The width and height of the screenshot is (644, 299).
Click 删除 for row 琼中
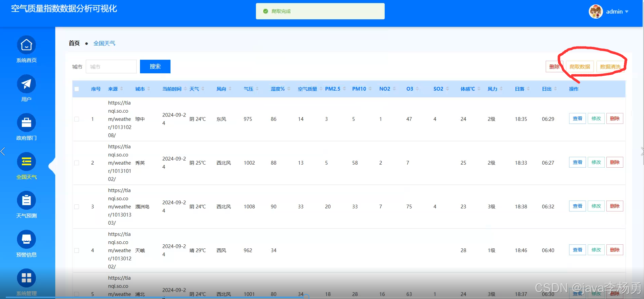[x=615, y=118]
